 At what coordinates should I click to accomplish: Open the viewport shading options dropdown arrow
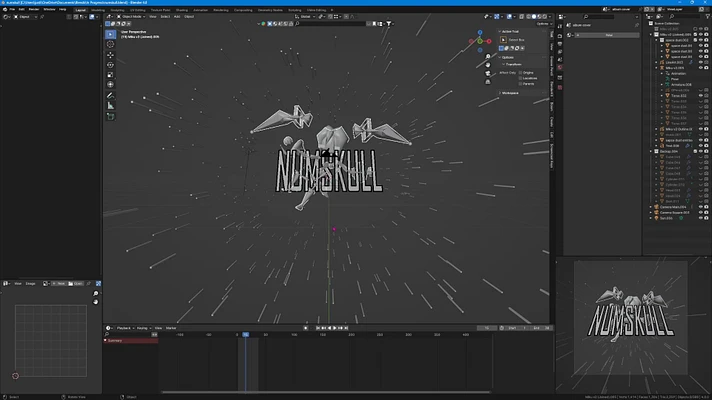point(550,17)
